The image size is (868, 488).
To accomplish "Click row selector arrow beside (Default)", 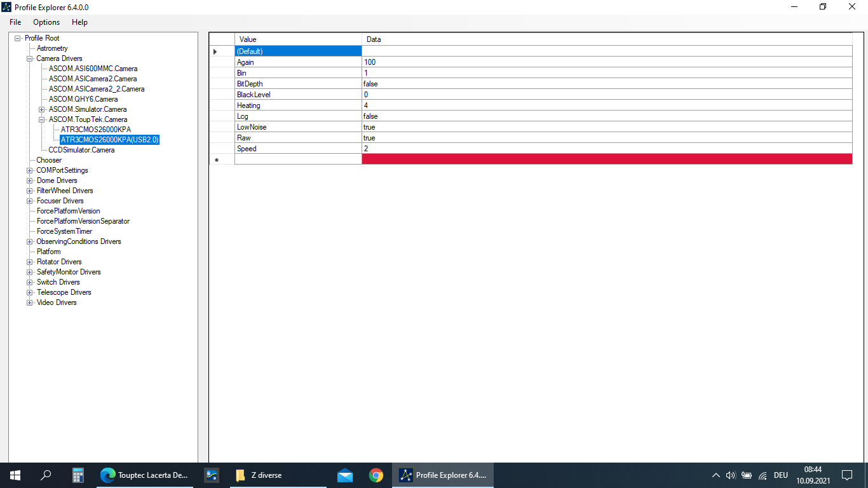I will click(222, 51).
